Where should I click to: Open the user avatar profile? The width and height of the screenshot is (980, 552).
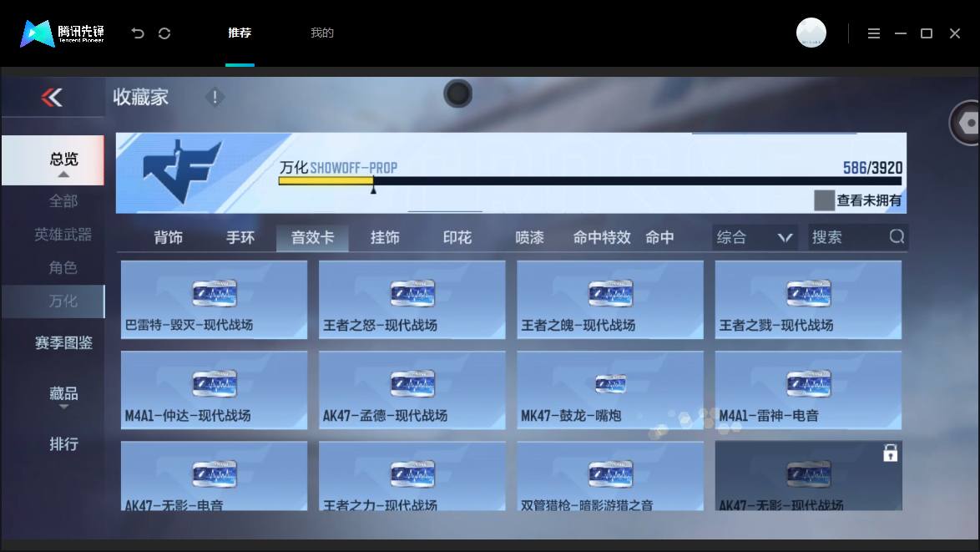811,33
